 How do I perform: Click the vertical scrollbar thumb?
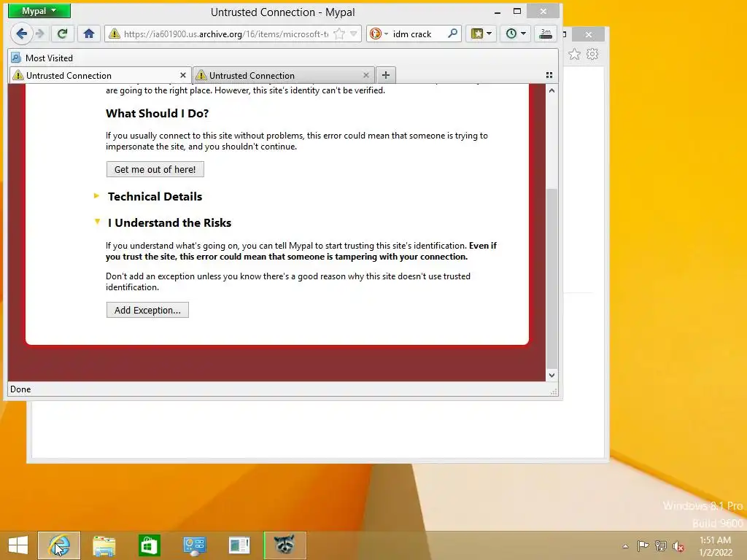click(551, 278)
